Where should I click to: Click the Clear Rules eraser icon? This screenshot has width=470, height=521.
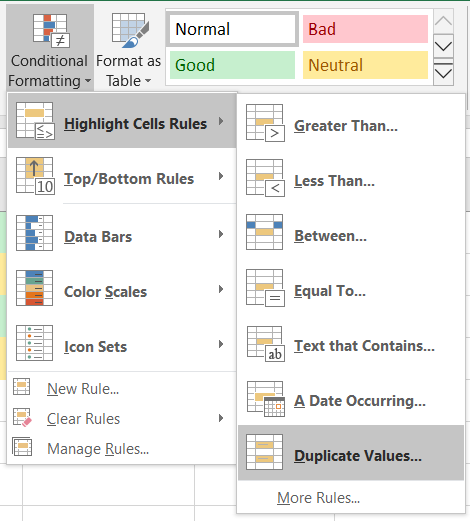coord(22,417)
